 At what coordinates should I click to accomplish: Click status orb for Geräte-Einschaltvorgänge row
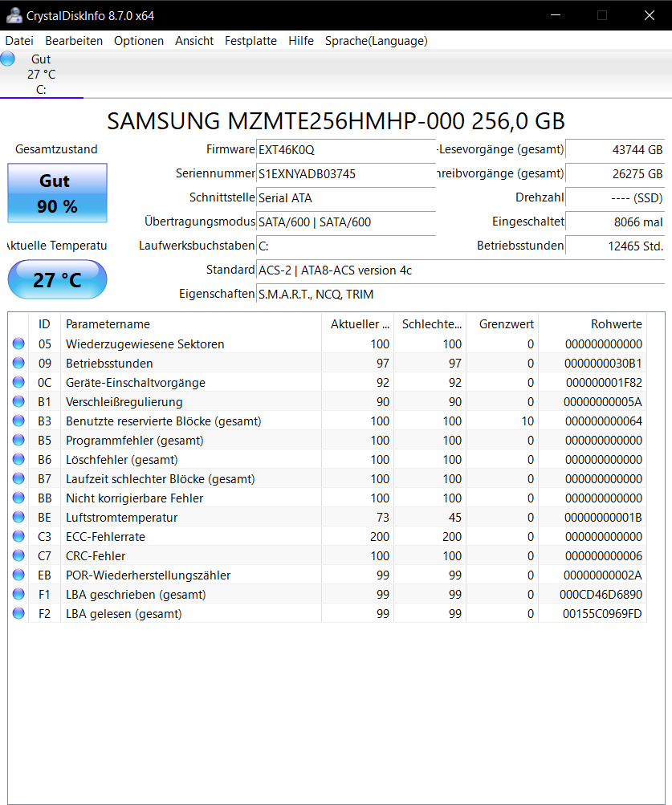(18, 382)
